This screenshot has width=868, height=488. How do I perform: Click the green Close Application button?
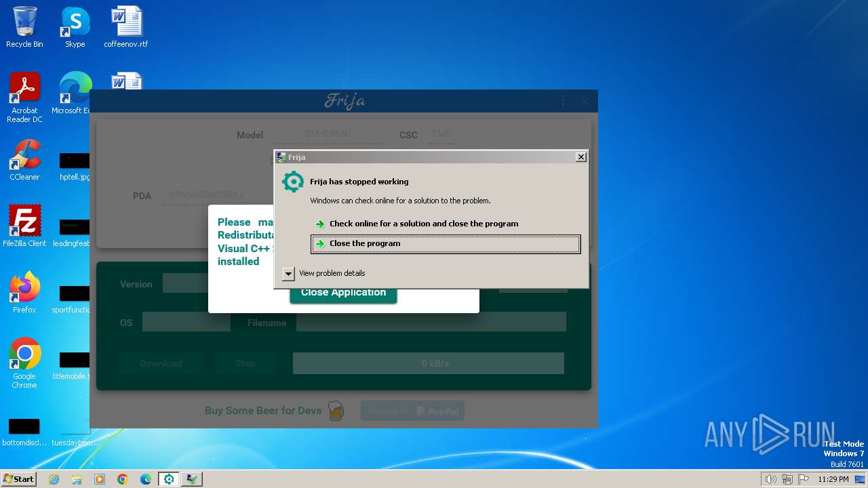343,293
